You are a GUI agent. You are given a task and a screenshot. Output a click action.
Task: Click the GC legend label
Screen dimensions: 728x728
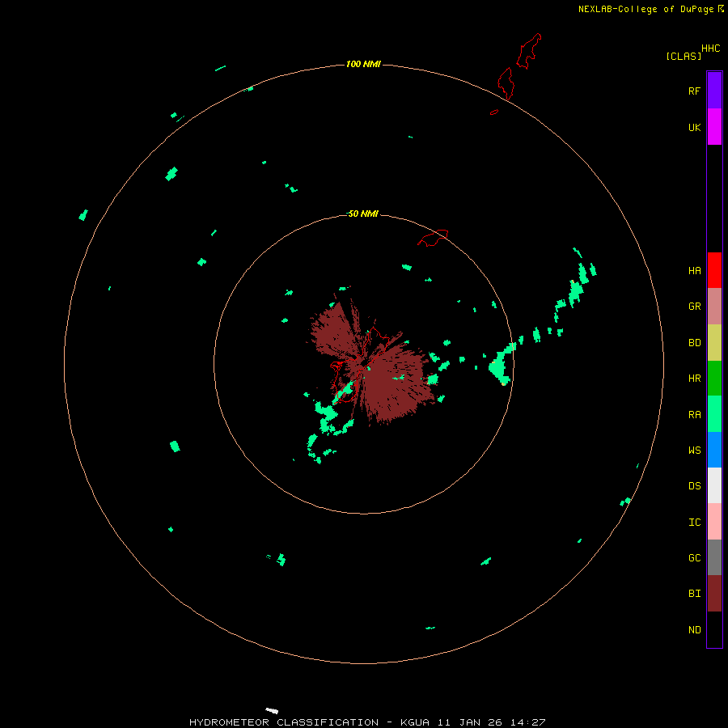(x=694, y=557)
